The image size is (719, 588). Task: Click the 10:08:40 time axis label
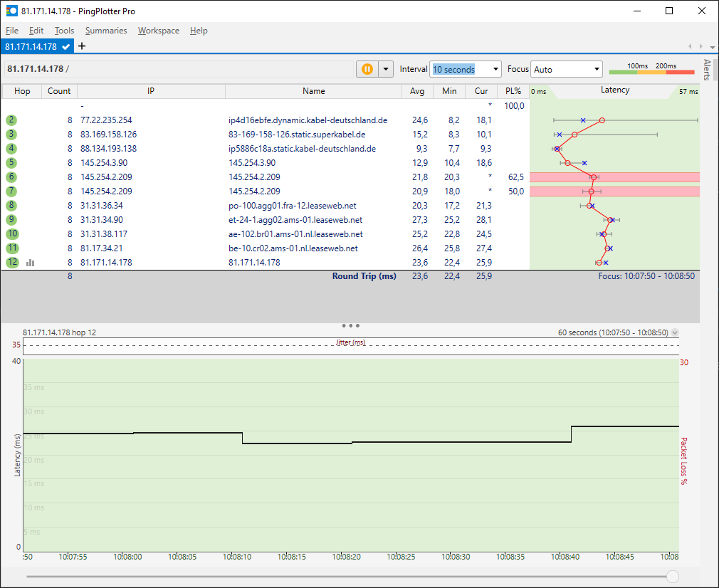565,557
